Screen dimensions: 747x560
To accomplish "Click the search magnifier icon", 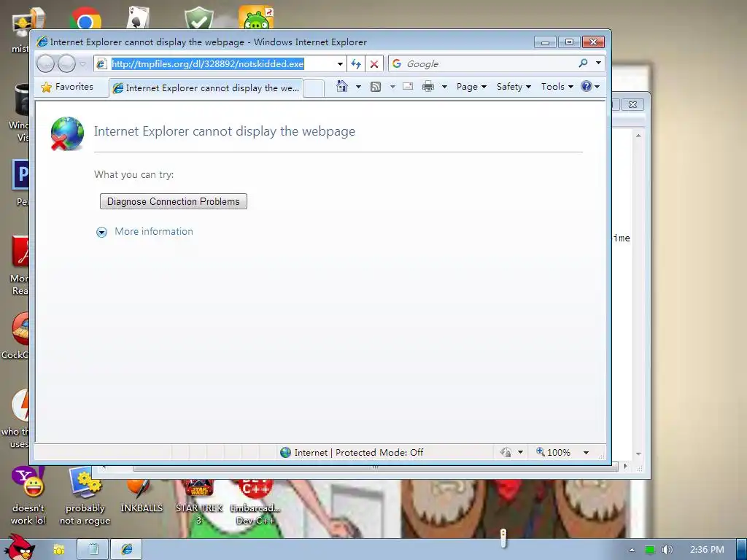I will 583,63.
